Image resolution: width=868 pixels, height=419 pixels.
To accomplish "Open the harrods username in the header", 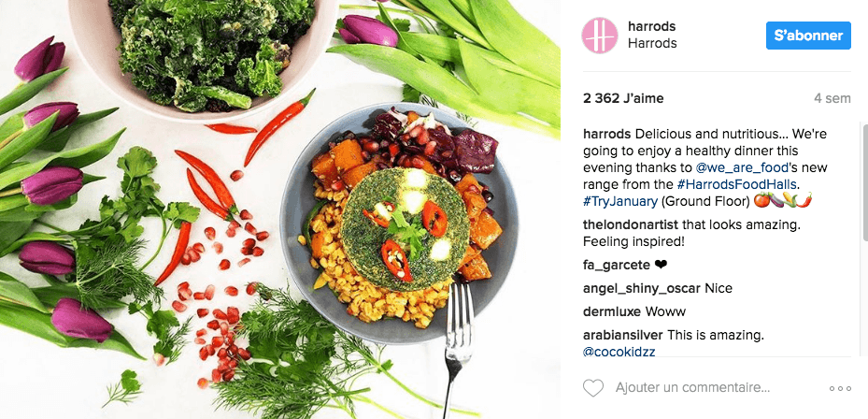I will (x=651, y=26).
